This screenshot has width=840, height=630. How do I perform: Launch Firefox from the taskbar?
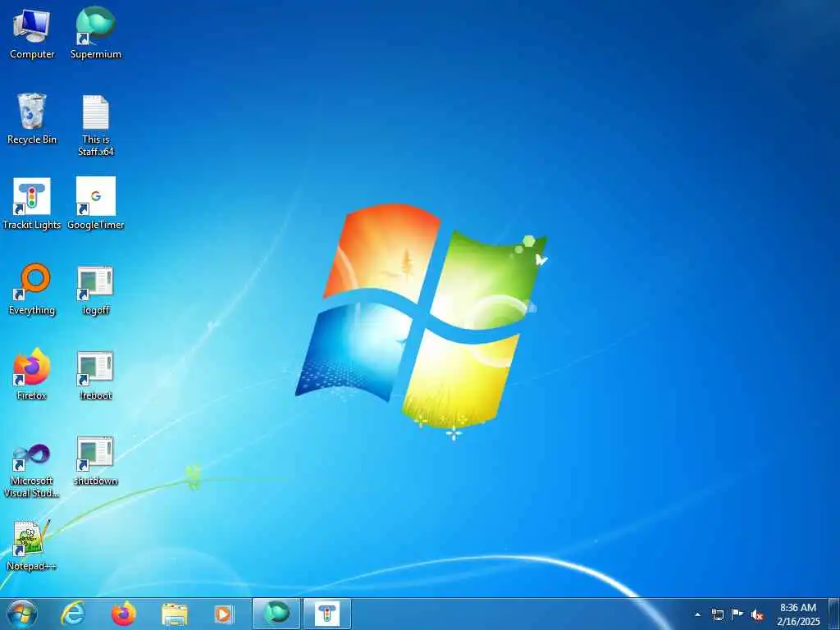(124, 614)
